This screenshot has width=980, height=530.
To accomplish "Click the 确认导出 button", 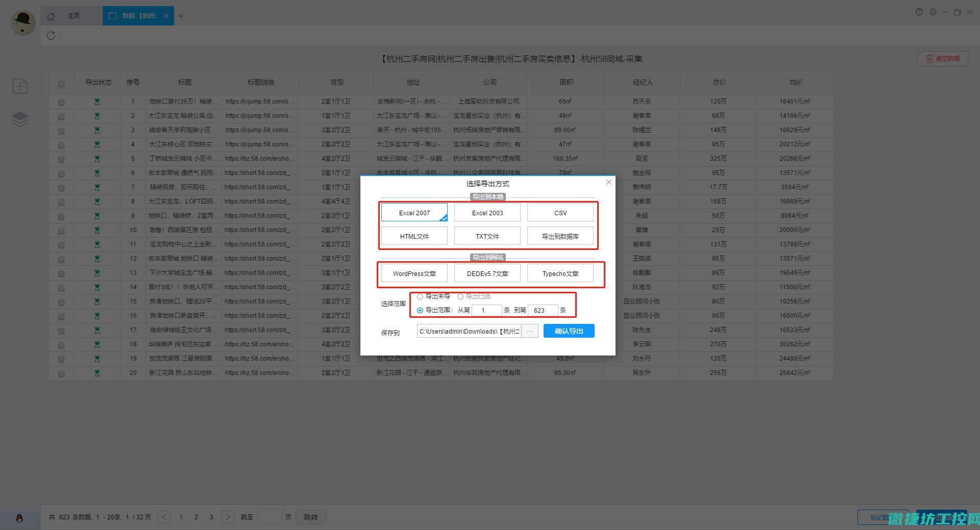I will coord(569,331).
